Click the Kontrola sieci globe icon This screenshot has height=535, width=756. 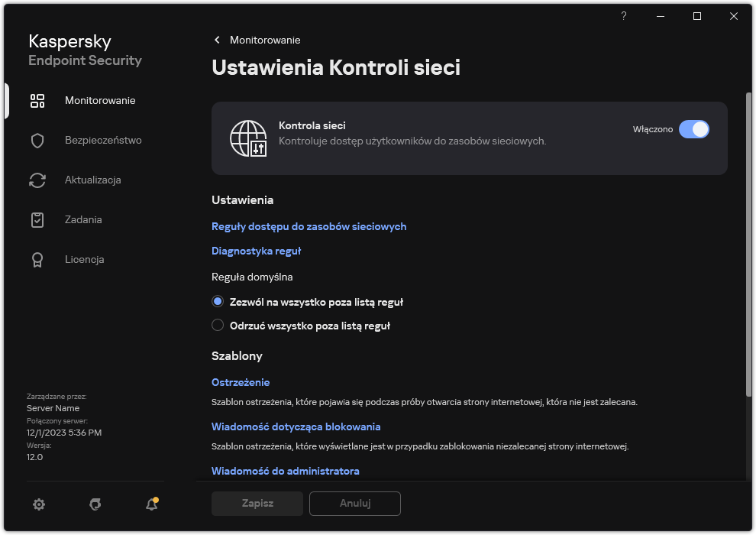pyautogui.click(x=246, y=138)
